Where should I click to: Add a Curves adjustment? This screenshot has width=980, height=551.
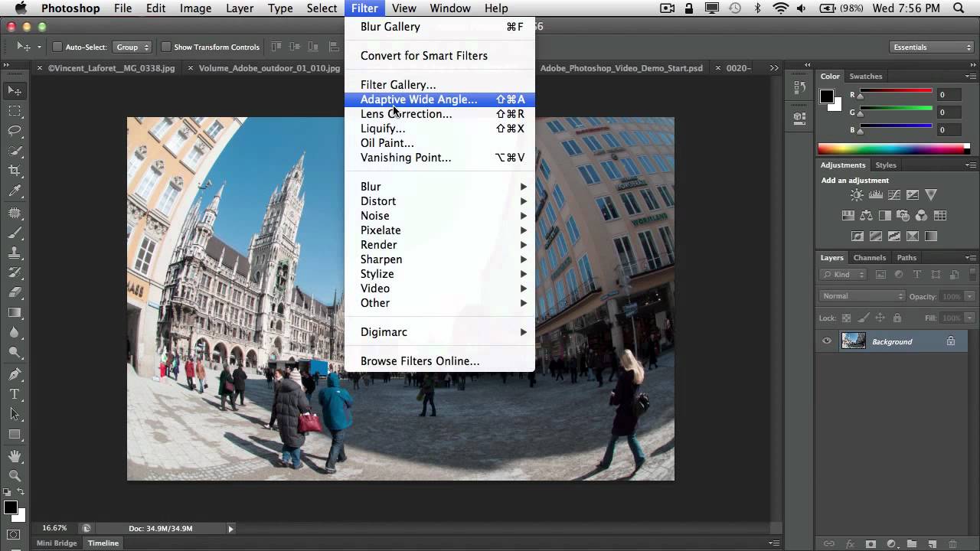894,194
